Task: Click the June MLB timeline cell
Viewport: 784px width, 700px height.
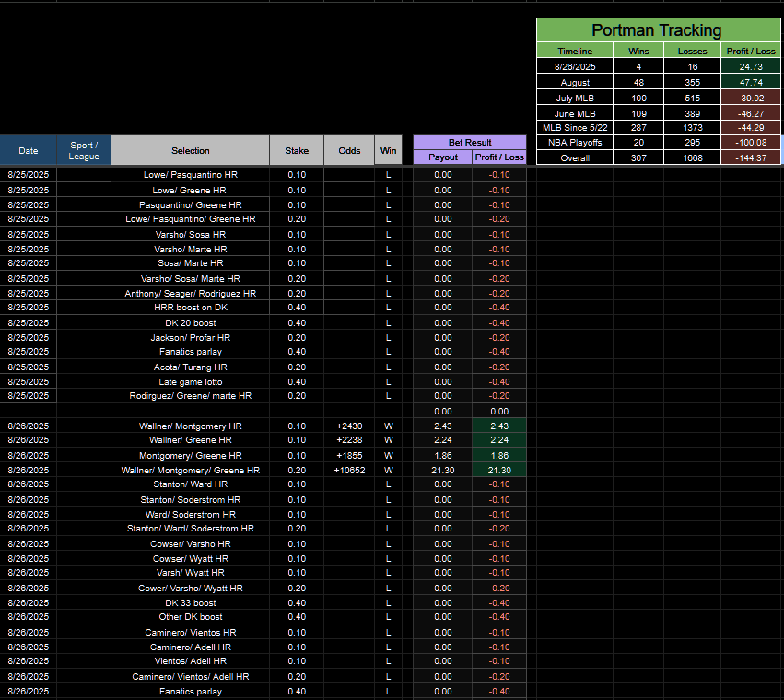Action: point(575,113)
